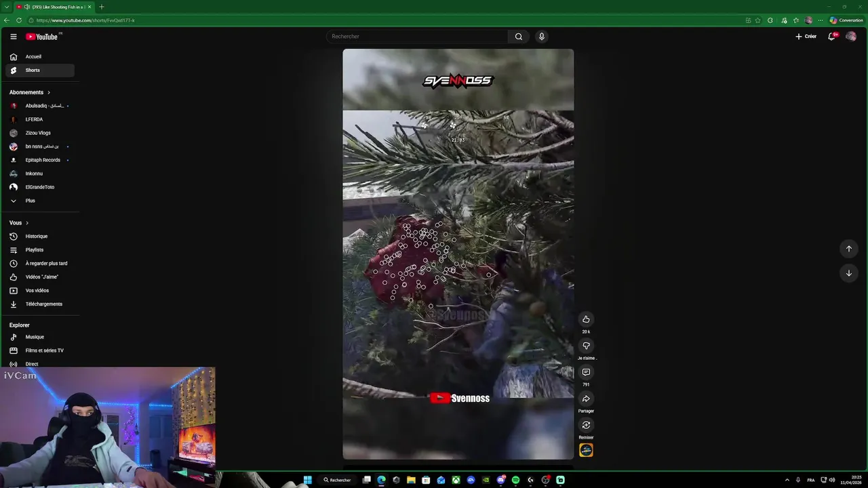The height and width of the screenshot is (488, 868).
Task: Open the Conversation Copilot button
Action: coord(846,20)
